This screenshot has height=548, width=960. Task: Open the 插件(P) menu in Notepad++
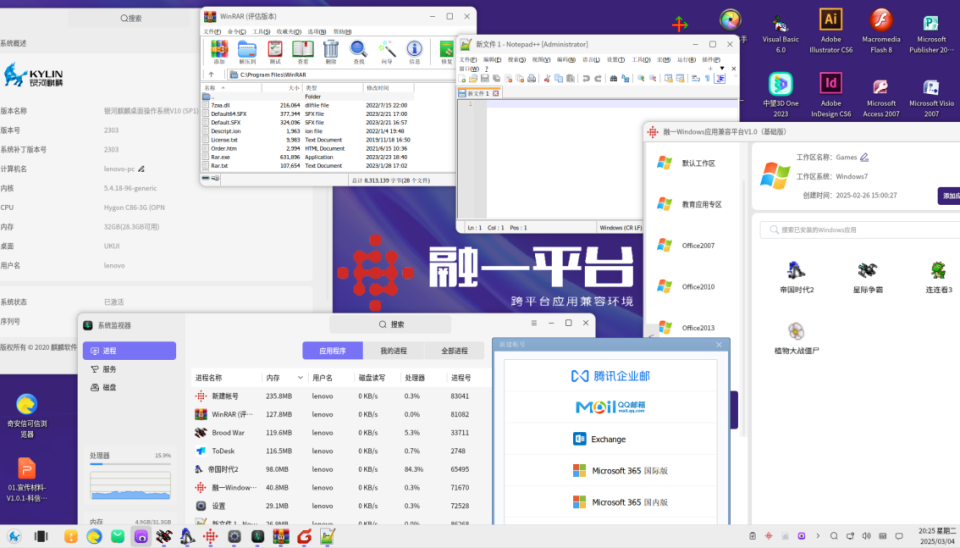click(x=711, y=60)
